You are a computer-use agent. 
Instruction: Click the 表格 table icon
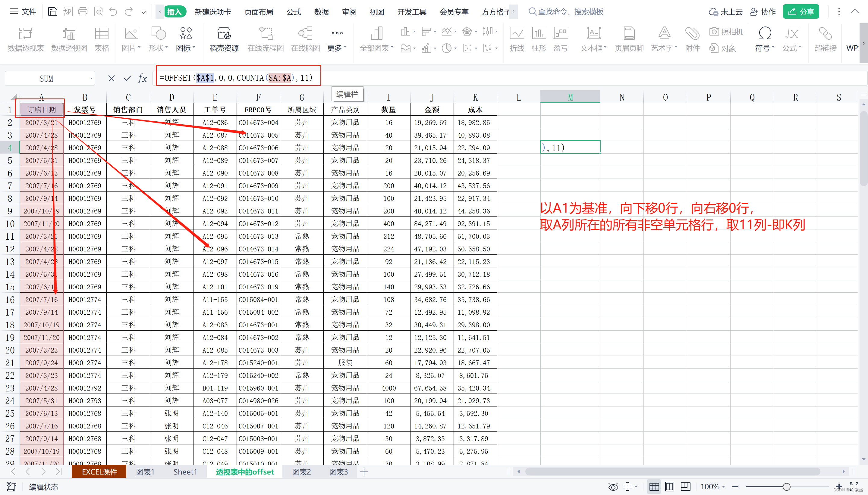point(102,39)
